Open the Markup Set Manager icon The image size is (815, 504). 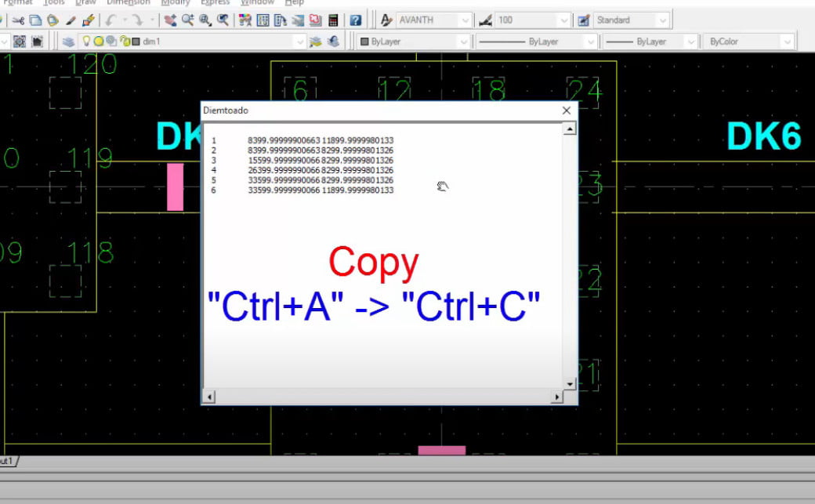click(x=316, y=20)
